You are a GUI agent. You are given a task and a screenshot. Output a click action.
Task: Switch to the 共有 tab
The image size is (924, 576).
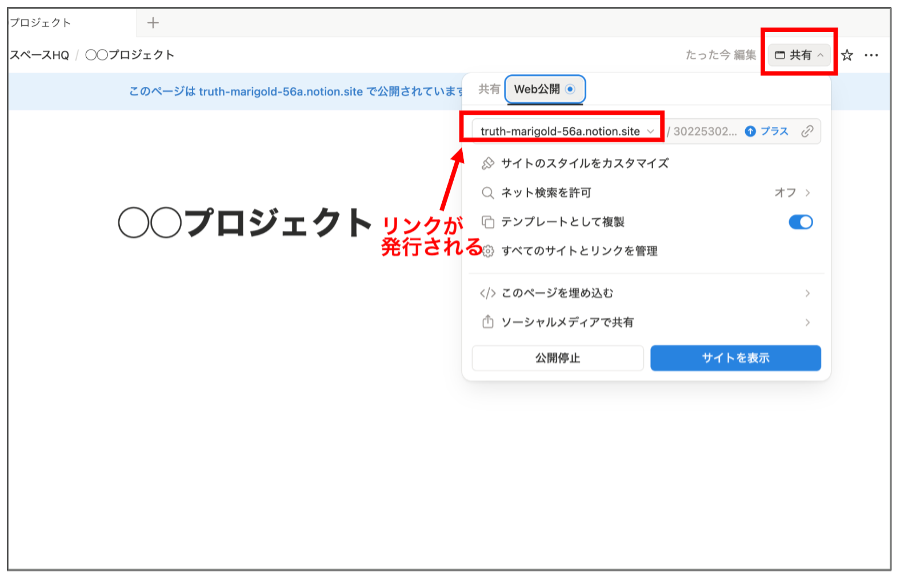[489, 89]
